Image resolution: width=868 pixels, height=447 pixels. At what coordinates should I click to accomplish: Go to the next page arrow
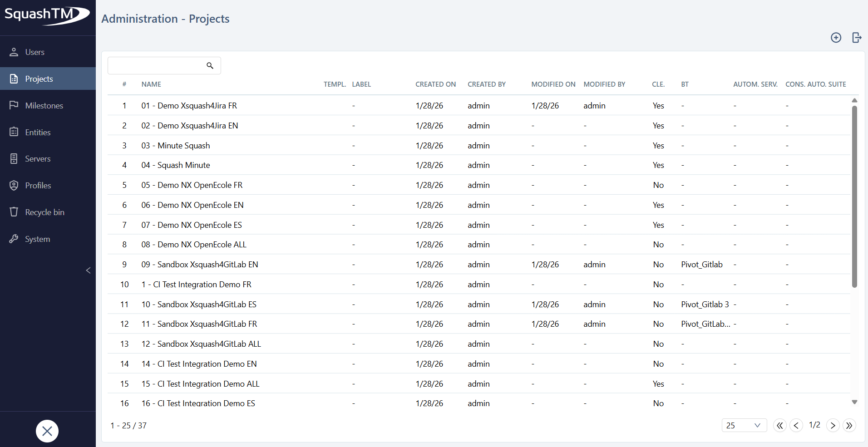point(833,425)
